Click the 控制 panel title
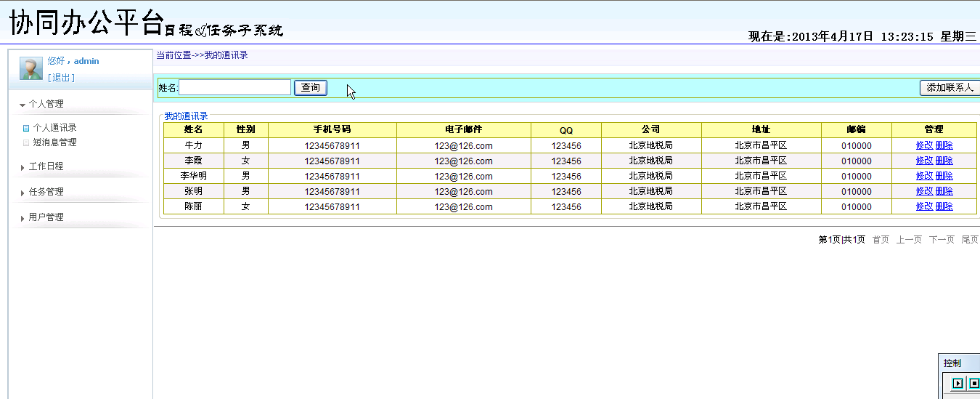 [x=952, y=363]
